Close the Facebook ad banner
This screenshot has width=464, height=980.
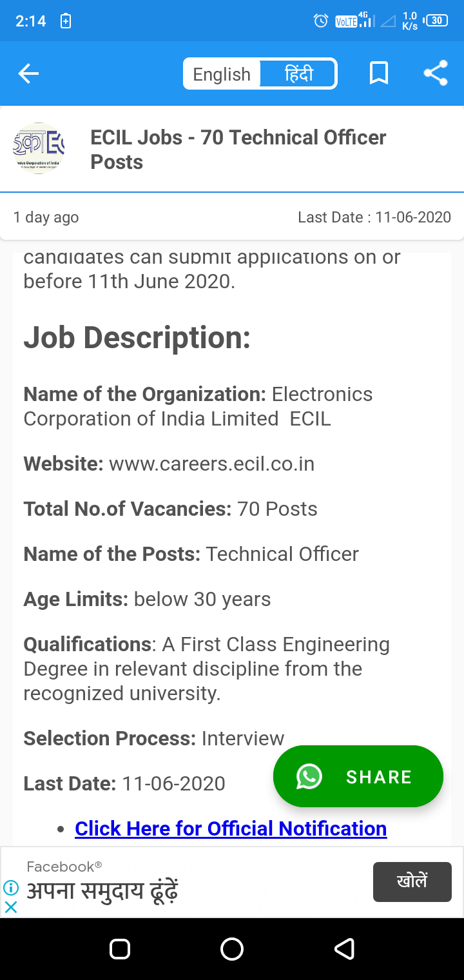pyautogui.click(x=11, y=907)
